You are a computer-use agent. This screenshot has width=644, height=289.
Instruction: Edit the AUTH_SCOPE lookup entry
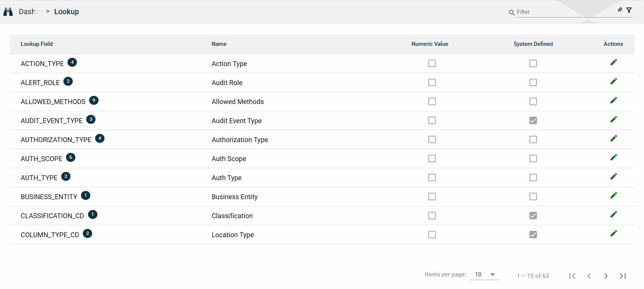(613, 157)
